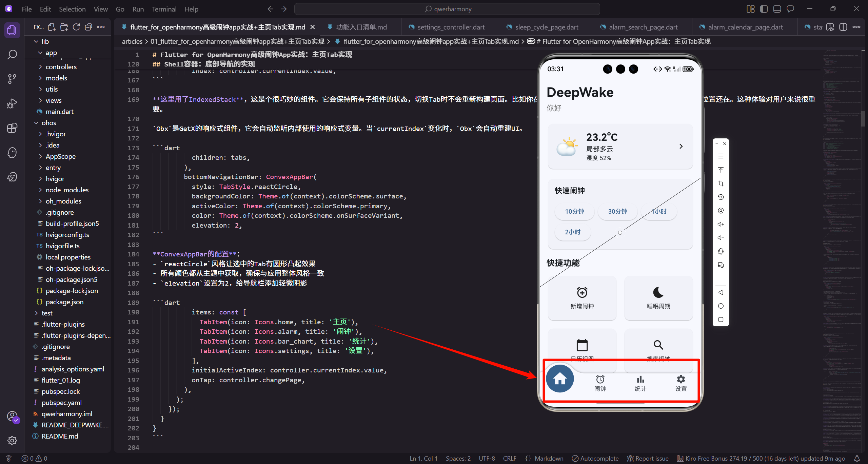Expand the controllers folder
Viewport: 868px width, 464px height.
(x=61, y=67)
